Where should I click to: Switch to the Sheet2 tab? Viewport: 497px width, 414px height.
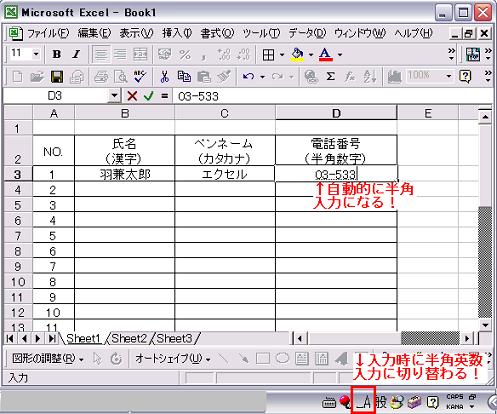[x=129, y=338]
